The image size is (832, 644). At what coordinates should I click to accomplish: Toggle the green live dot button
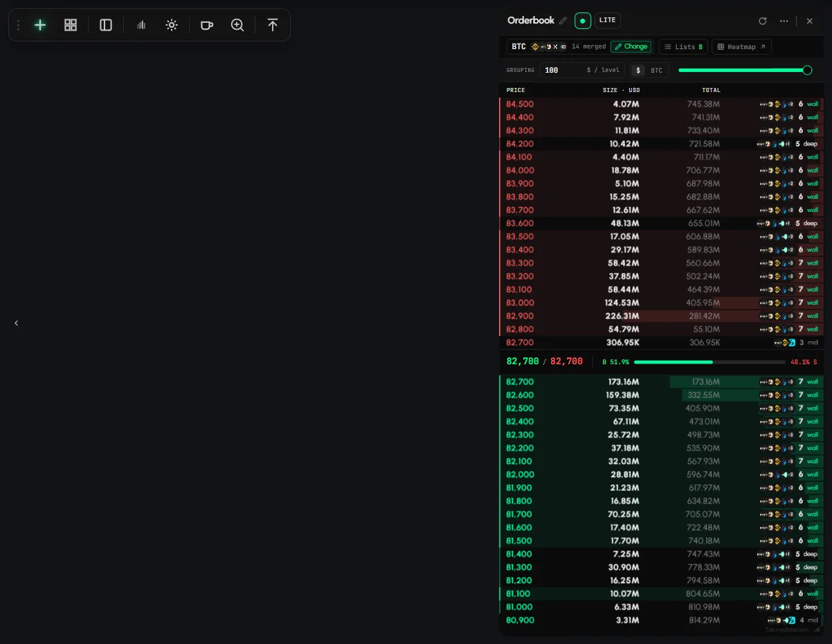tap(583, 21)
